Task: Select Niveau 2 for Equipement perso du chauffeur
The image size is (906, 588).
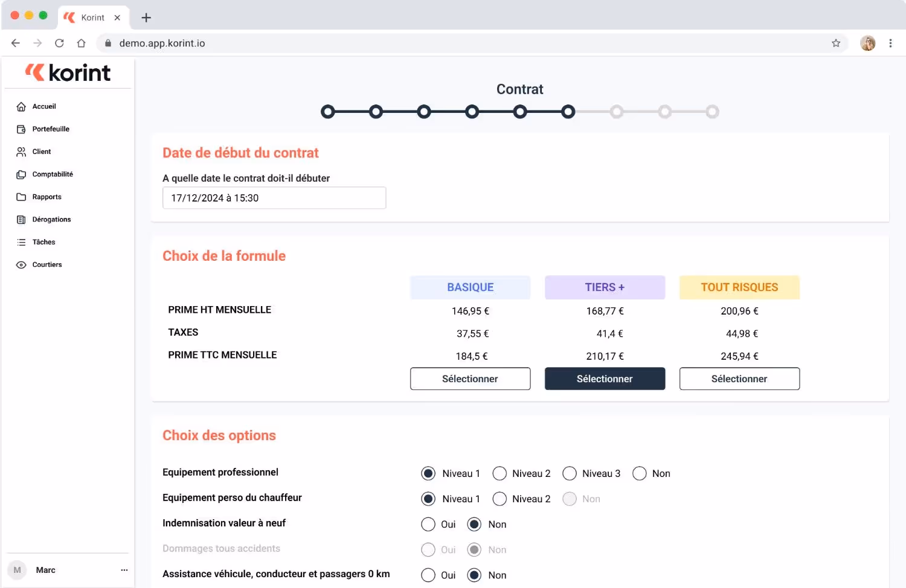Action: click(x=500, y=499)
